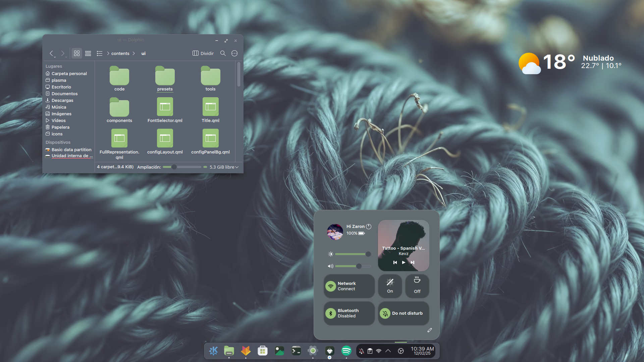
Task: Select the code folder
Action: click(x=119, y=78)
